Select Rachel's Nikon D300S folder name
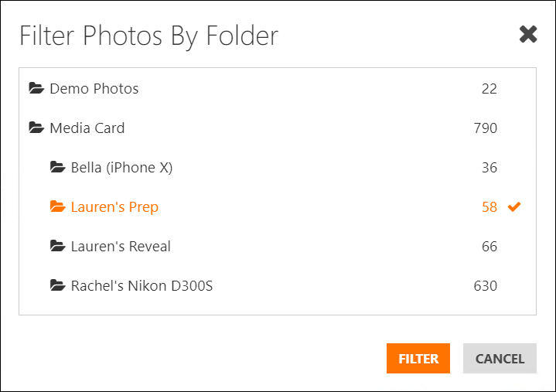 [142, 285]
